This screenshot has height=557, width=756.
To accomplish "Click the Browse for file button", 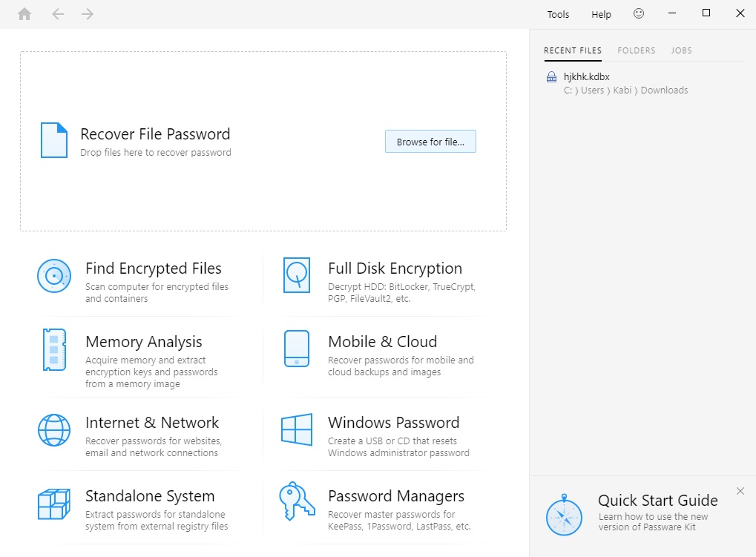I will click(x=430, y=141).
